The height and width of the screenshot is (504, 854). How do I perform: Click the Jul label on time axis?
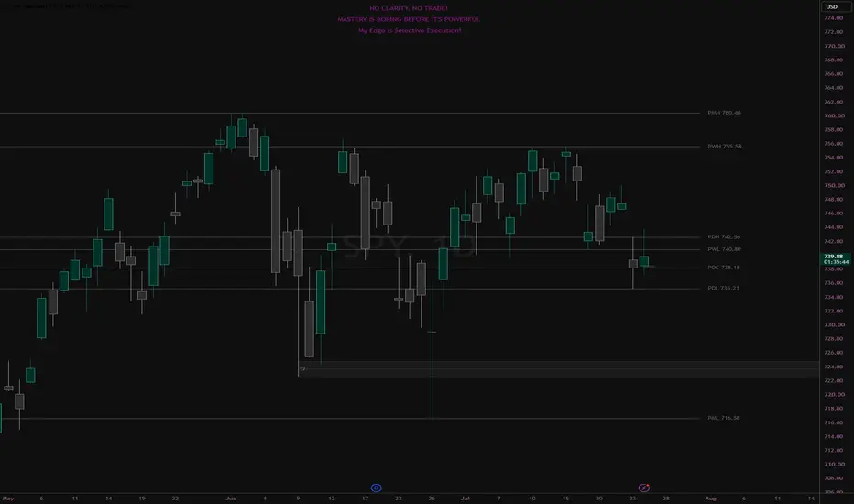465,498
